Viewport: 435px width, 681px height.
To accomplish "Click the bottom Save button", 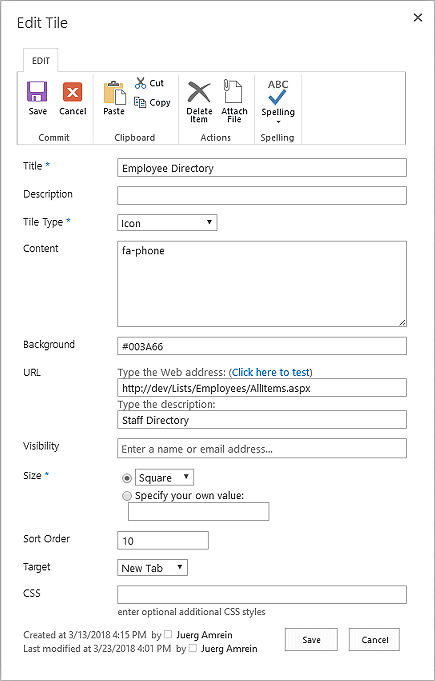I will 311,640.
